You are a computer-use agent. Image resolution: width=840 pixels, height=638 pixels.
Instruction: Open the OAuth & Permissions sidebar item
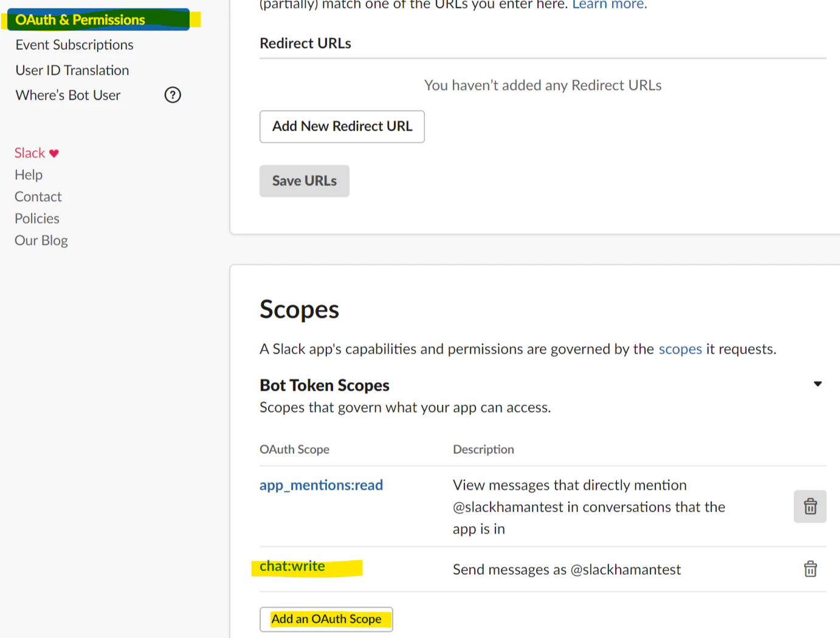(80, 19)
